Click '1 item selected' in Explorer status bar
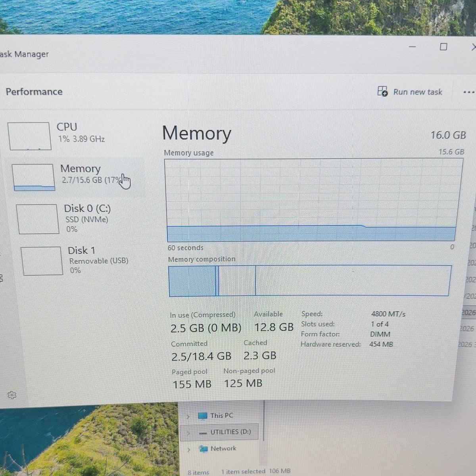 243,471
